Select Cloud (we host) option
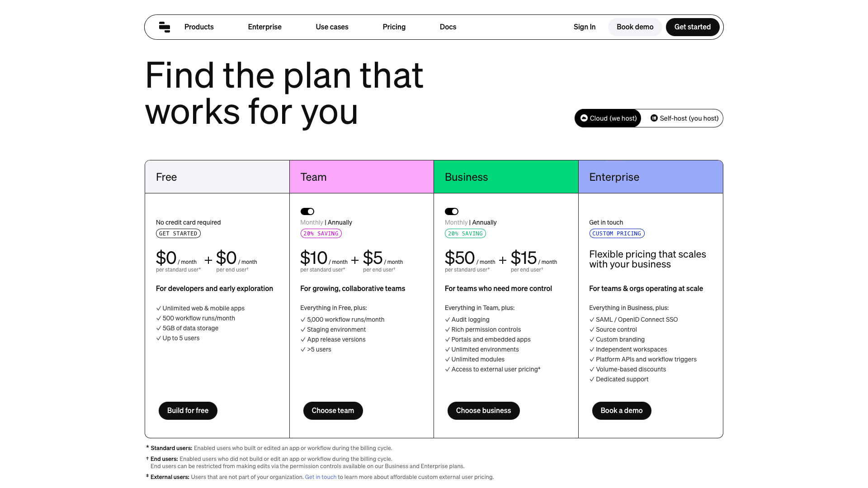The height and width of the screenshot is (488, 868). (608, 118)
